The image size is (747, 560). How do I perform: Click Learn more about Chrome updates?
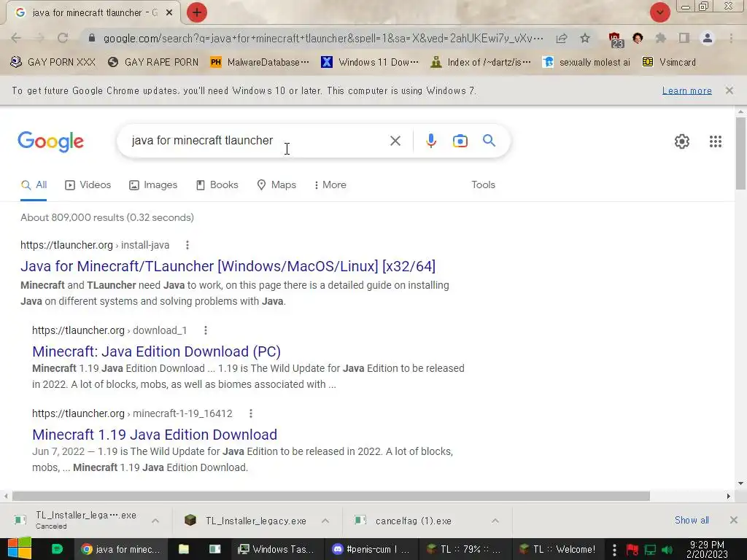(x=686, y=90)
